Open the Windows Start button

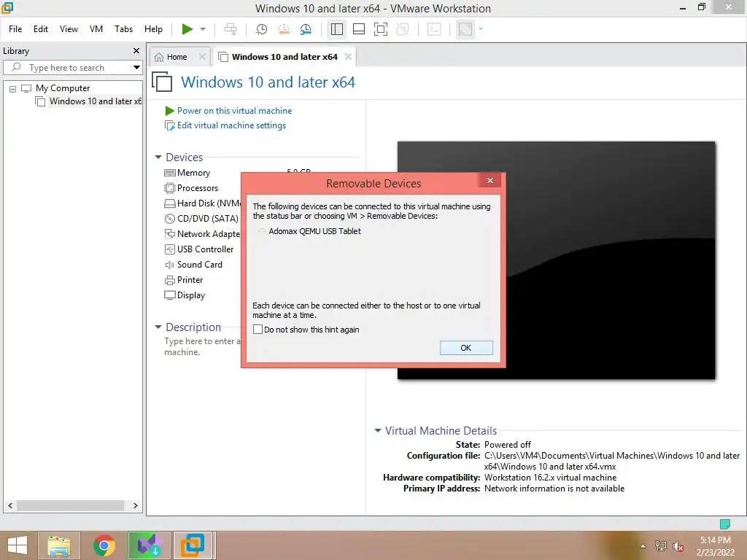(x=18, y=545)
